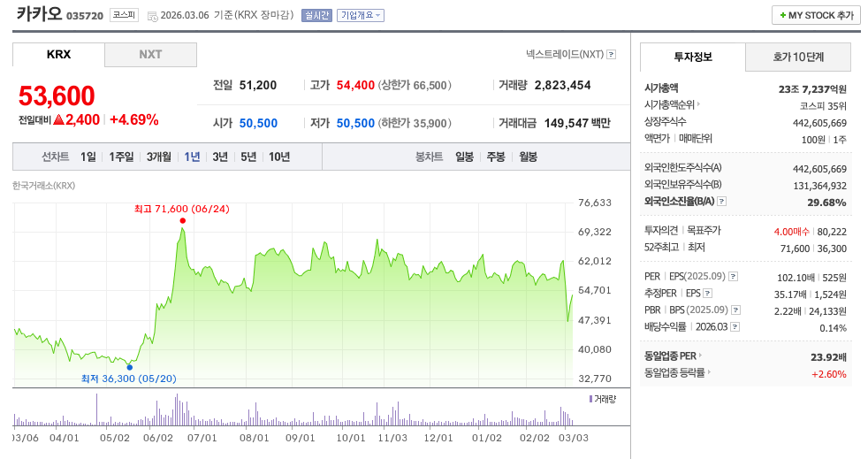Click the purple 거래량 legend marker
Screen dimensions: 868x459
tap(590, 399)
